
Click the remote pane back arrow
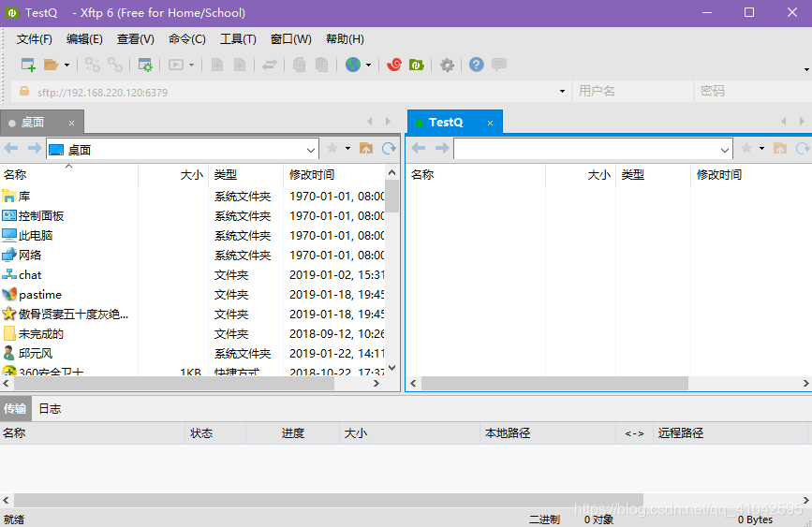[x=419, y=149]
